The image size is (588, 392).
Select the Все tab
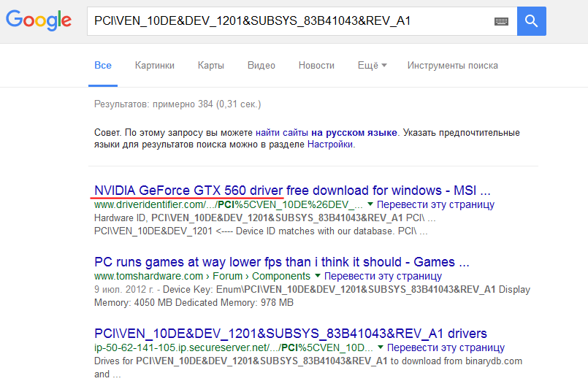[103, 66]
